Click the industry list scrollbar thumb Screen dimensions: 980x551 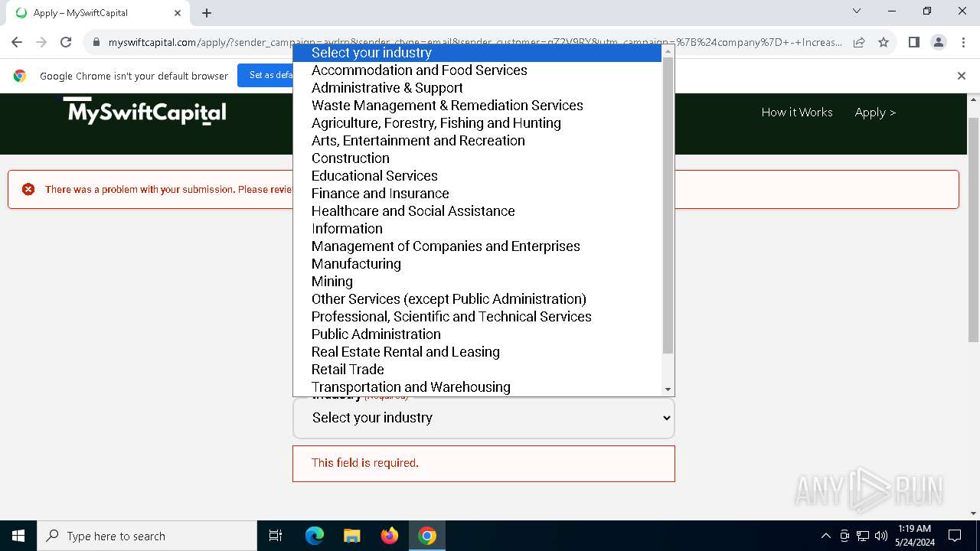pyautogui.click(x=668, y=205)
